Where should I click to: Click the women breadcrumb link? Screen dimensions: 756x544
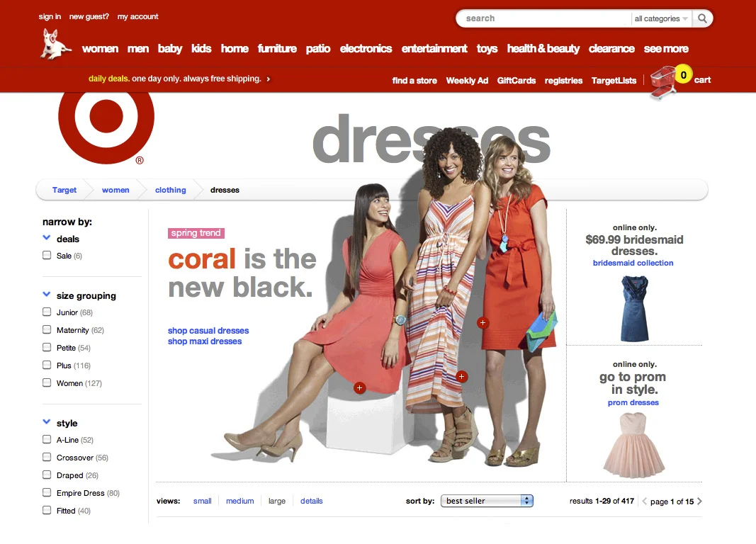coord(115,190)
